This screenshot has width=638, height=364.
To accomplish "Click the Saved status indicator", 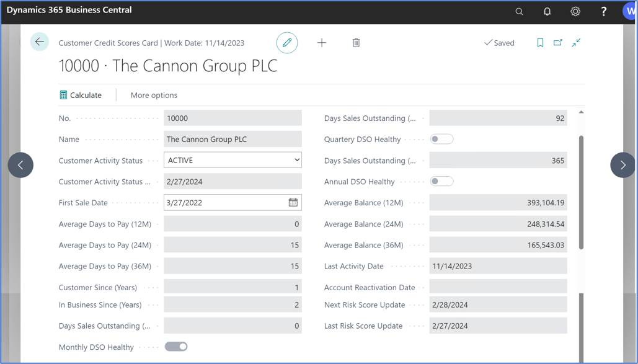I will (x=499, y=43).
